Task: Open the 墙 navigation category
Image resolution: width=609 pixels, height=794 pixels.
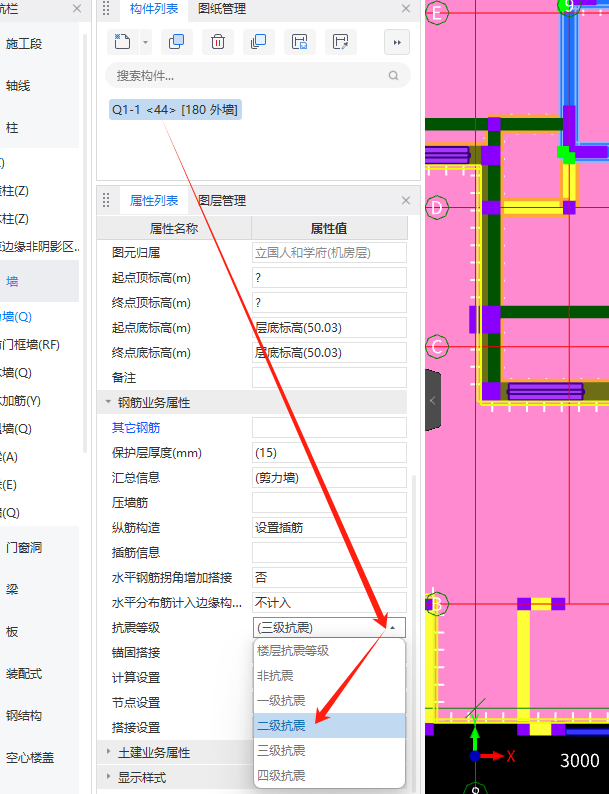Action: (39, 281)
